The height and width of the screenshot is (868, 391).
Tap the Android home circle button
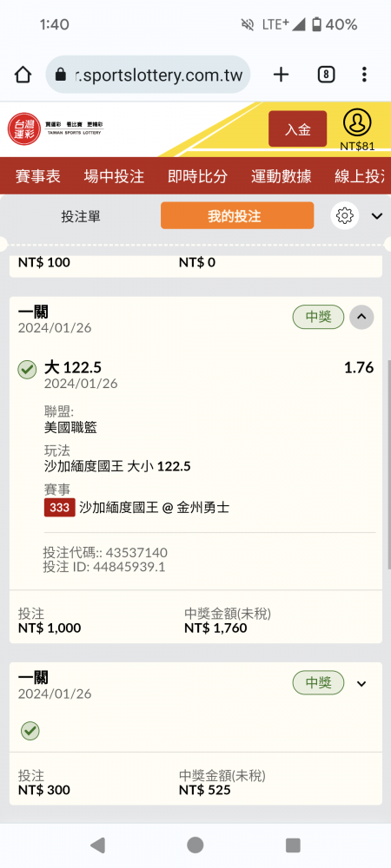(195, 845)
